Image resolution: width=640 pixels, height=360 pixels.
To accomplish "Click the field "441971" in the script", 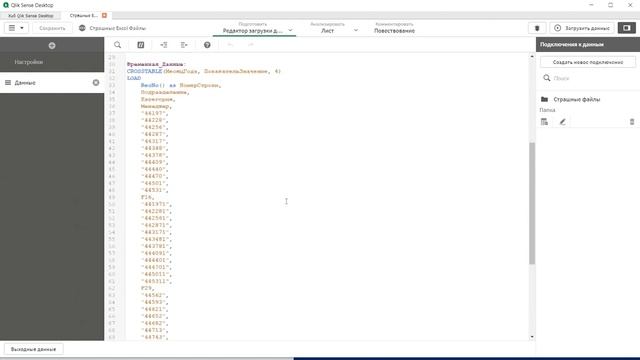I will tap(156, 204).
